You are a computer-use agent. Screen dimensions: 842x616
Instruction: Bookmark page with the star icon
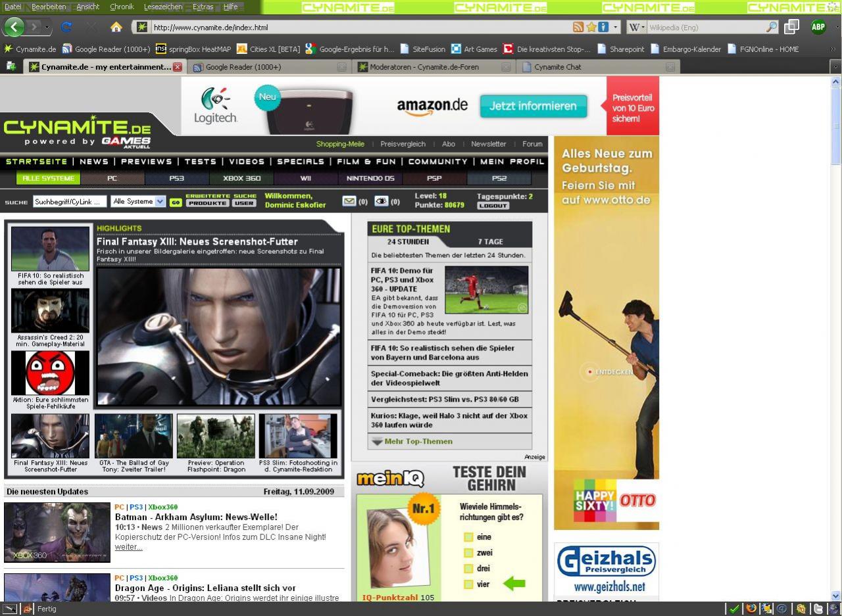(x=591, y=27)
